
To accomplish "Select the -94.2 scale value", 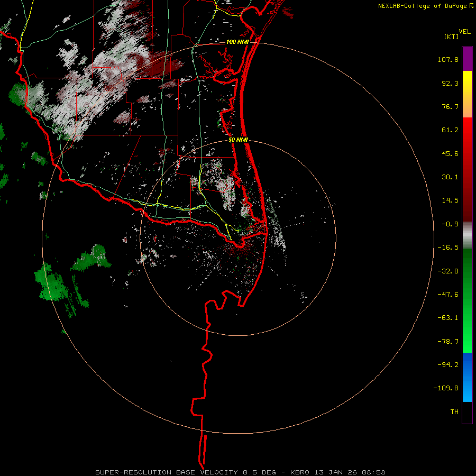I will (448, 364).
